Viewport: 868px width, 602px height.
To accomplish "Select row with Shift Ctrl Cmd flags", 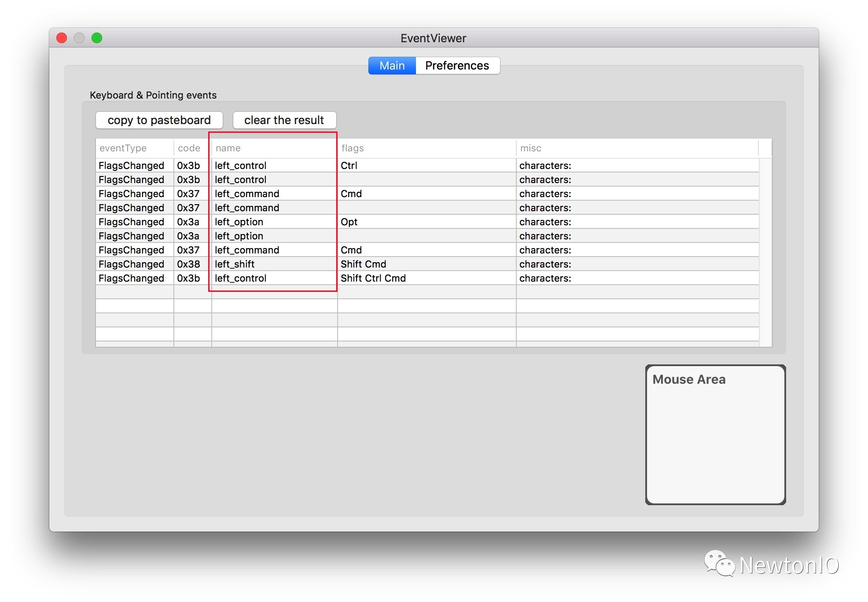I will click(x=373, y=278).
